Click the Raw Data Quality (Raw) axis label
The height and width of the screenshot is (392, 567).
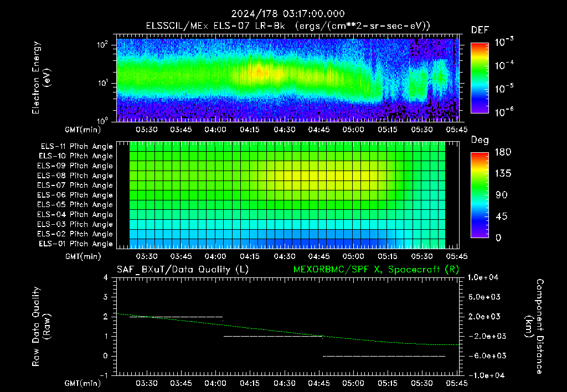(x=41, y=327)
